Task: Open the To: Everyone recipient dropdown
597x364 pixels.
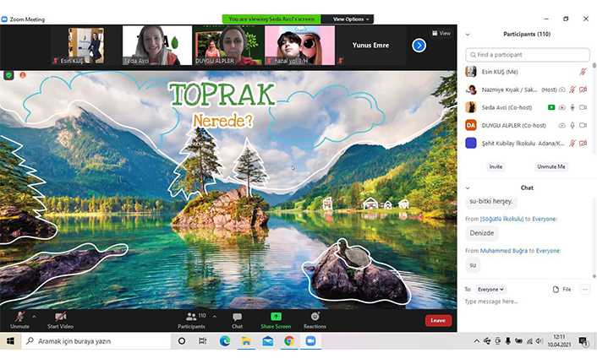Action: point(490,290)
